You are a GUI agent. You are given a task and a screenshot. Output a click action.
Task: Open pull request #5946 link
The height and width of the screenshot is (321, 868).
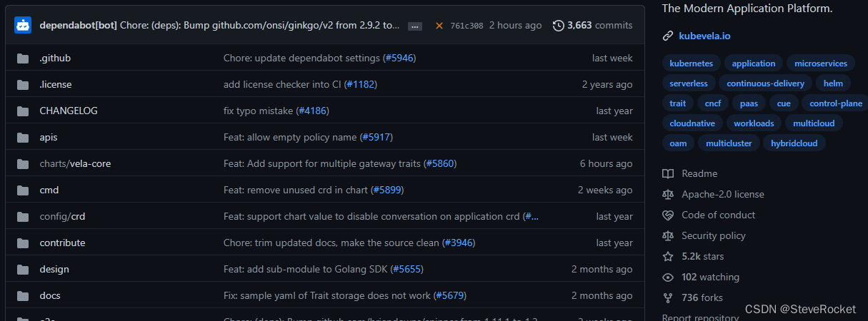pyautogui.click(x=398, y=58)
